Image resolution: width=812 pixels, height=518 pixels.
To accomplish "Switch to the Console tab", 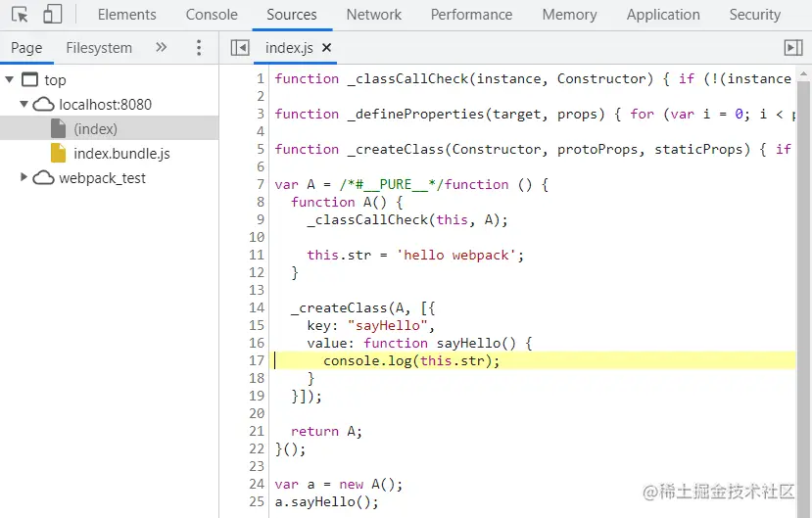I will (x=212, y=15).
